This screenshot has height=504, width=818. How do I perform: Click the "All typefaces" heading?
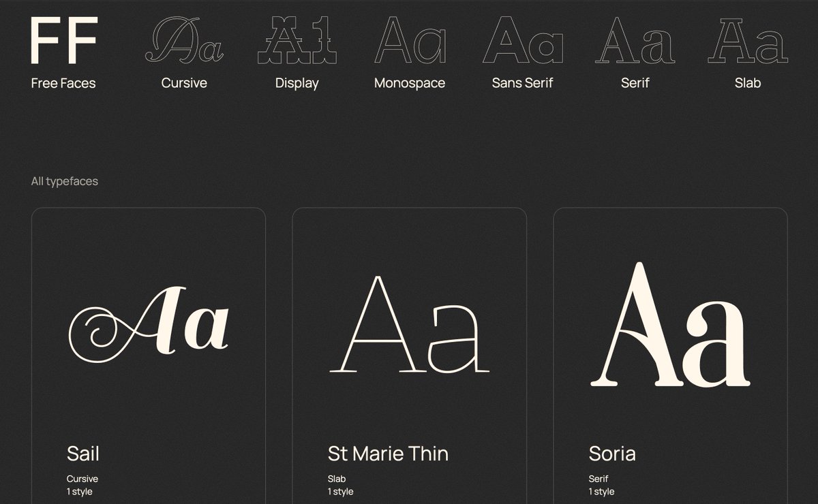(x=65, y=181)
